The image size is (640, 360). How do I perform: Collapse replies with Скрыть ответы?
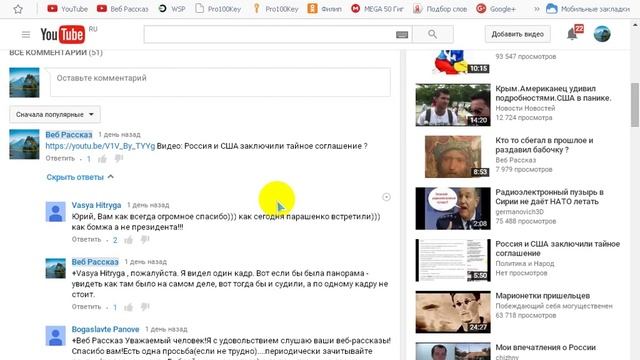pos(80,177)
